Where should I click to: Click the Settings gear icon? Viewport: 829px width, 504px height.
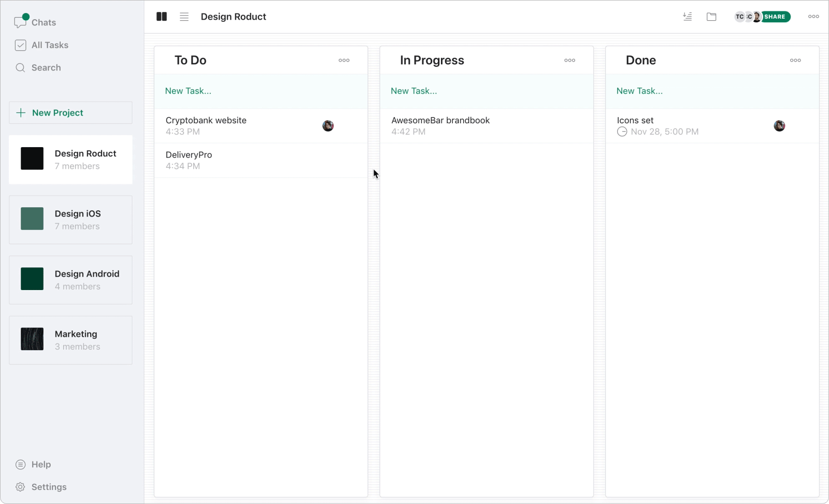(20, 487)
